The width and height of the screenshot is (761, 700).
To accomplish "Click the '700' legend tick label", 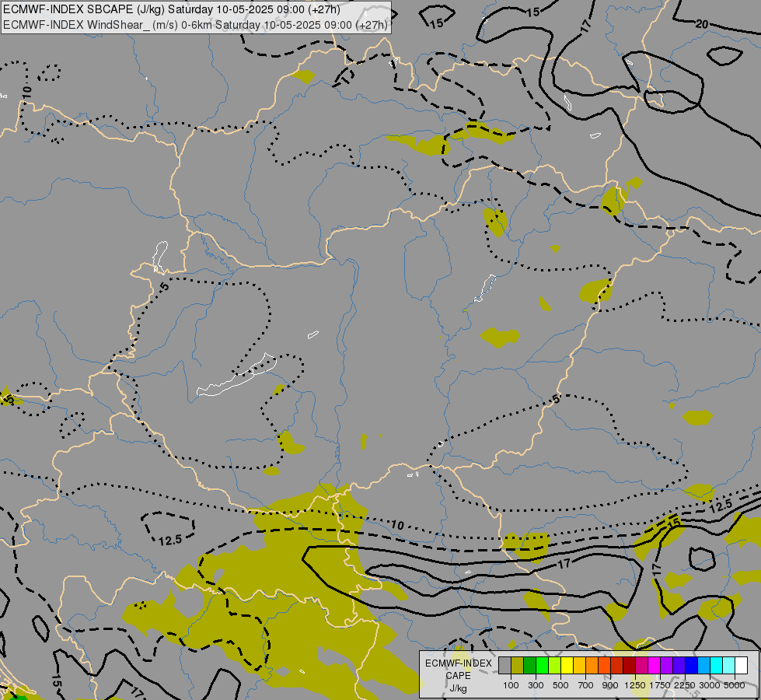I will [586, 685].
